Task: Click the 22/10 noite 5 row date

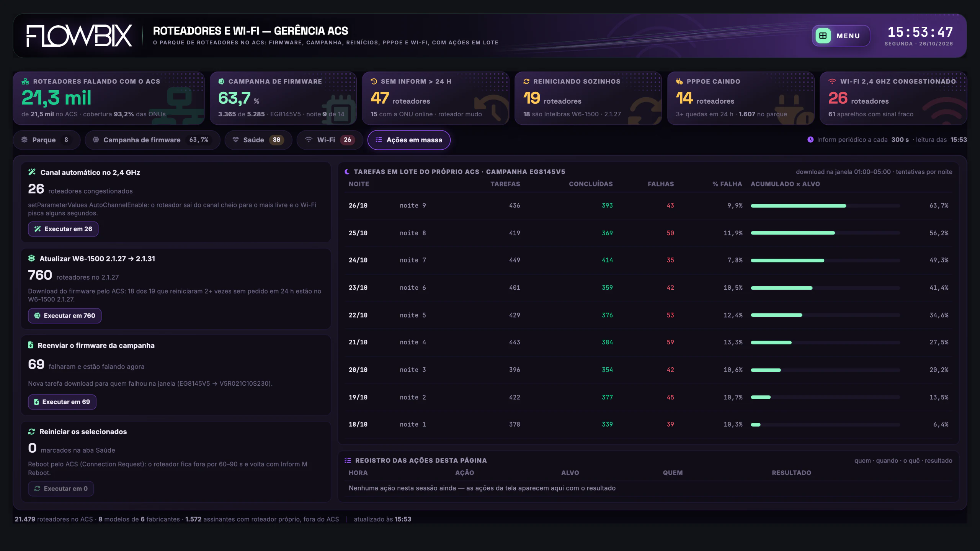Action: (x=358, y=315)
